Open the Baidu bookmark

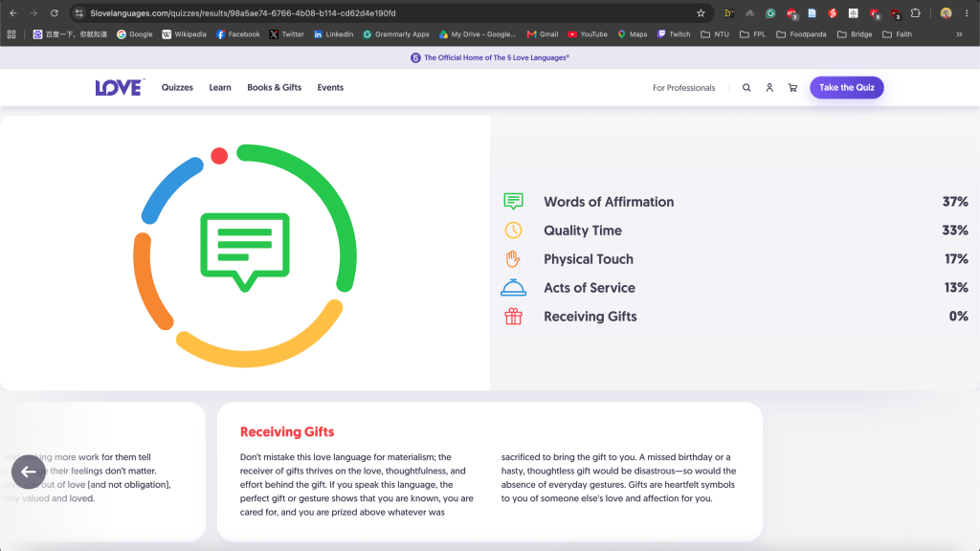point(70,34)
